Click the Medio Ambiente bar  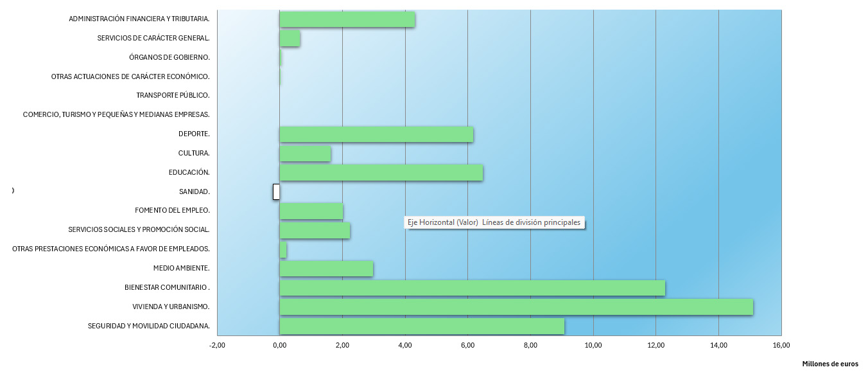coord(326,269)
